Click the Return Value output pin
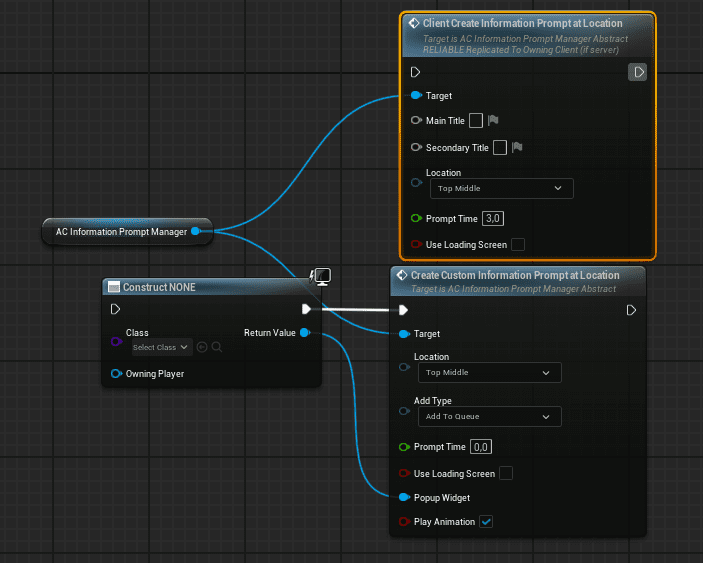 click(305, 333)
